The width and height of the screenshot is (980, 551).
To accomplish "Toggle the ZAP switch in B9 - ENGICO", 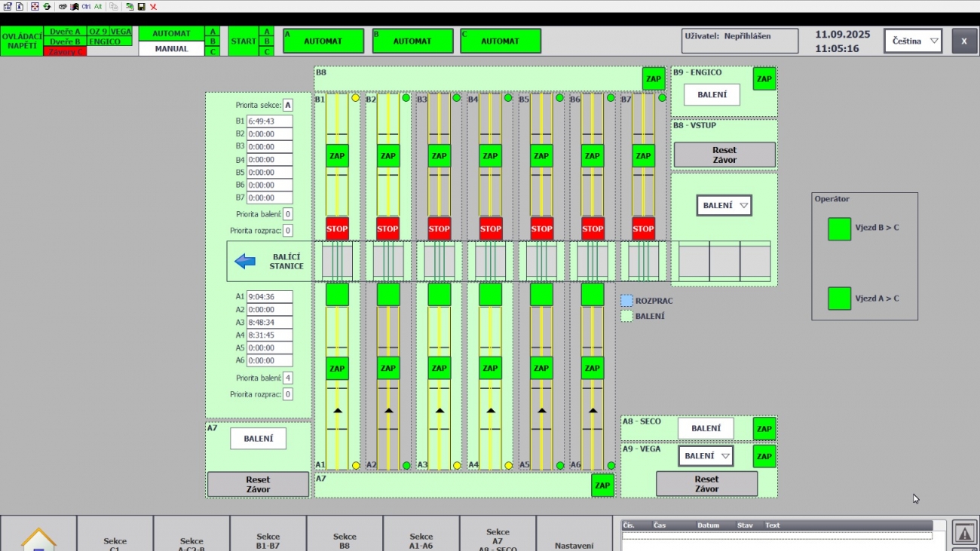I will (x=764, y=78).
